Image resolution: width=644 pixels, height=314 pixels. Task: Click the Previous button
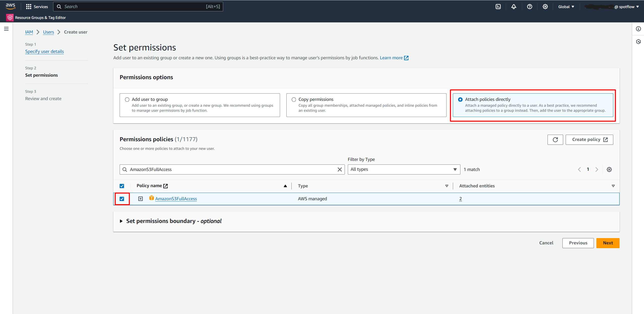click(578, 243)
